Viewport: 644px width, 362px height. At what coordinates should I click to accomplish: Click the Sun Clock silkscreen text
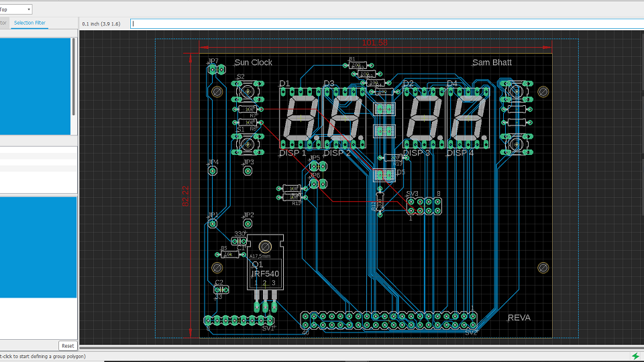254,62
